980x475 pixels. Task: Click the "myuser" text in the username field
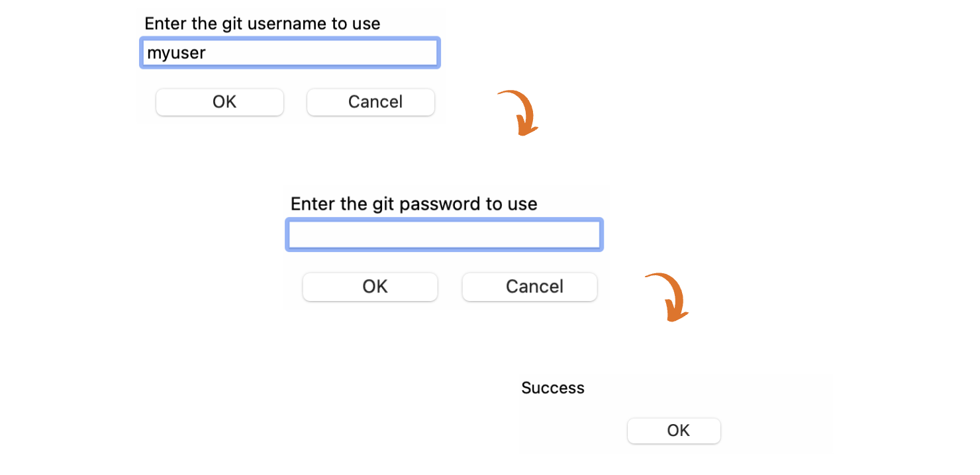pos(176,53)
